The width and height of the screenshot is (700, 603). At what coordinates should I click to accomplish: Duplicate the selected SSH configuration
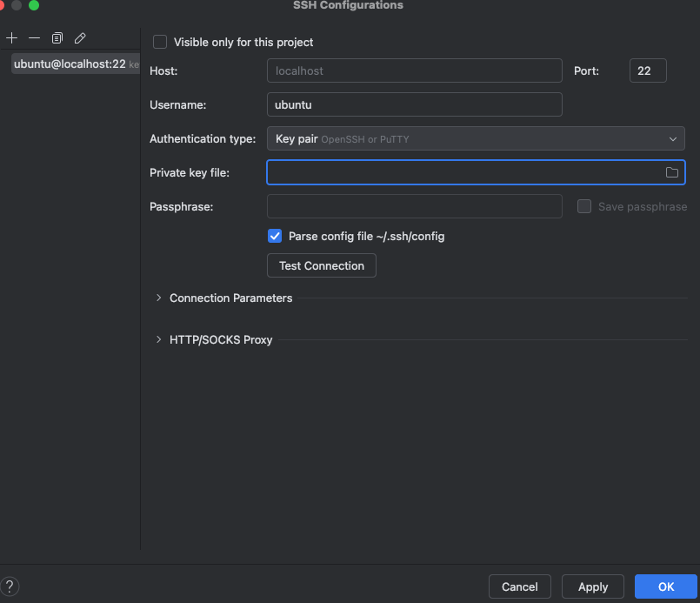coord(57,38)
